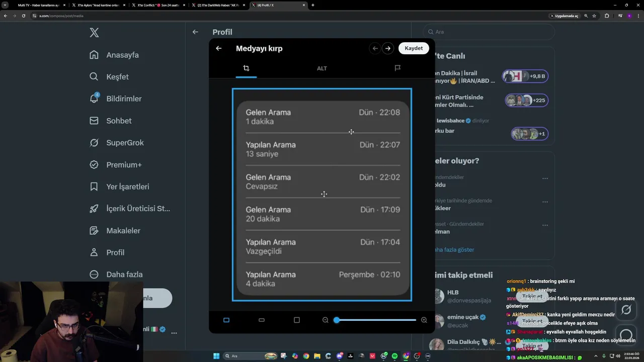644x362 pixels.
Task: Click the taskbar Ara search box
Action: click(x=251, y=356)
